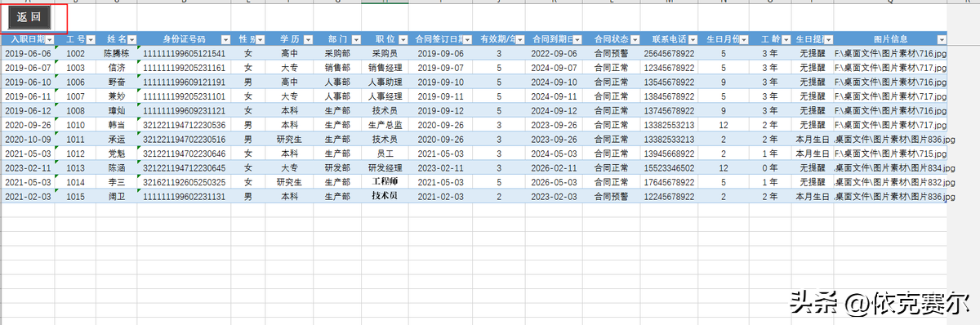Click 0 年 seniority cell
This screenshot has width=980, height=325.
(769, 167)
